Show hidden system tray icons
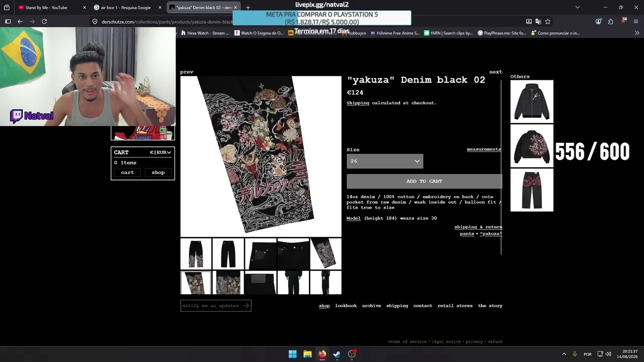 [564, 354]
